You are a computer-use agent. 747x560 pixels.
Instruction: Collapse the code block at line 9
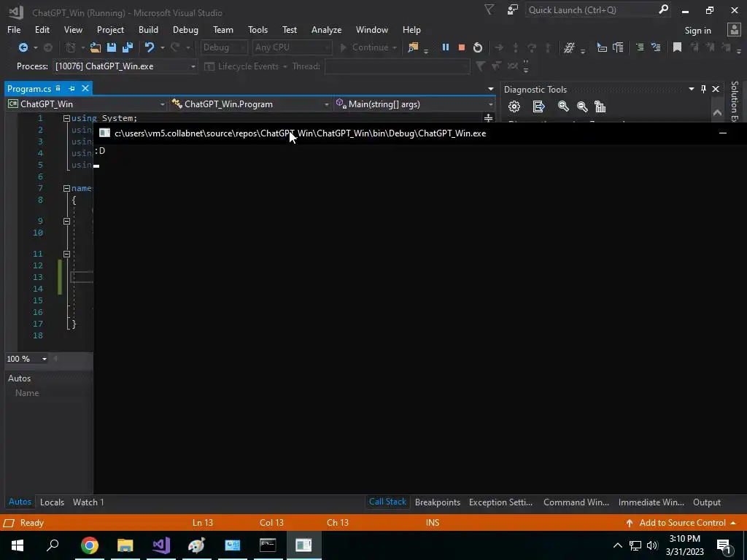tap(66, 221)
